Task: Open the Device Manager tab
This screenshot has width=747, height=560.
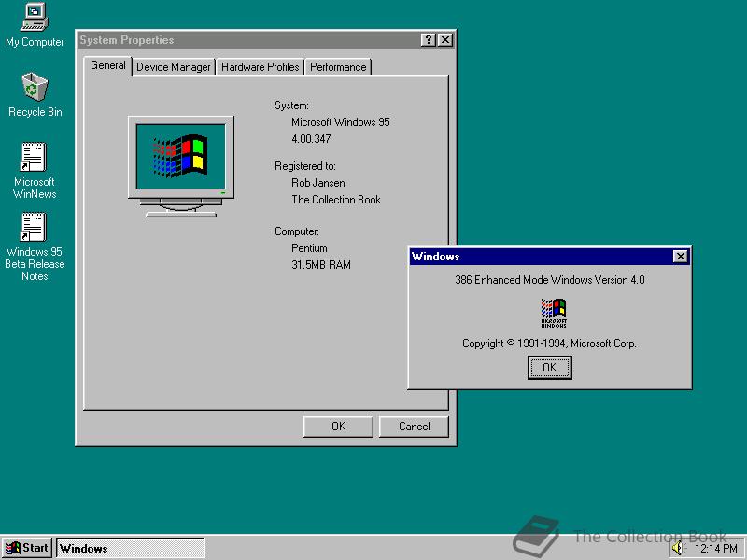Action: [x=174, y=67]
